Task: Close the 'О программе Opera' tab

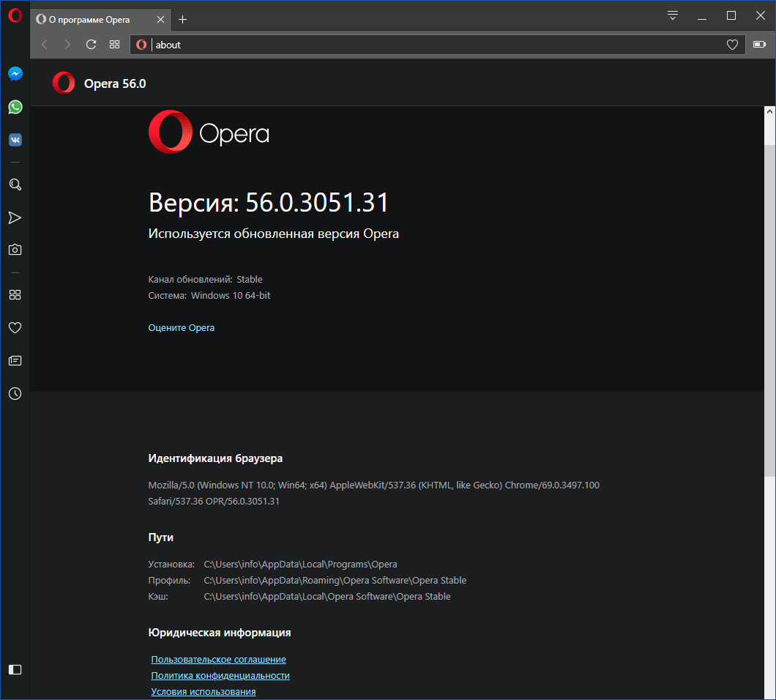Action: (160, 19)
